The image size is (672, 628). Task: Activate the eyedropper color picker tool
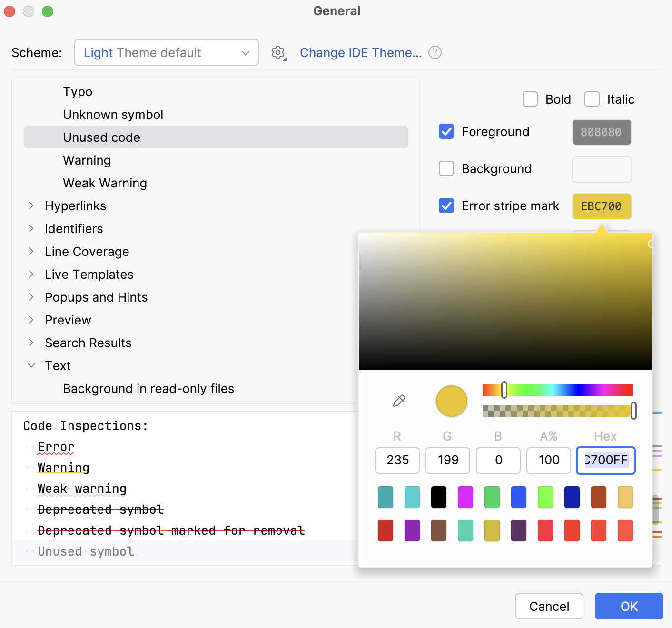pos(399,401)
